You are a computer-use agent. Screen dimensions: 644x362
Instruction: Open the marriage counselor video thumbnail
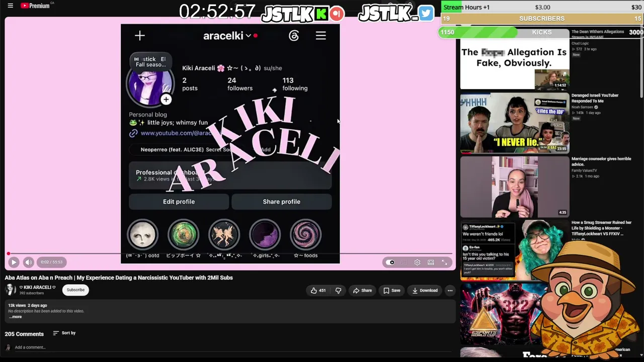(x=515, y=187)
